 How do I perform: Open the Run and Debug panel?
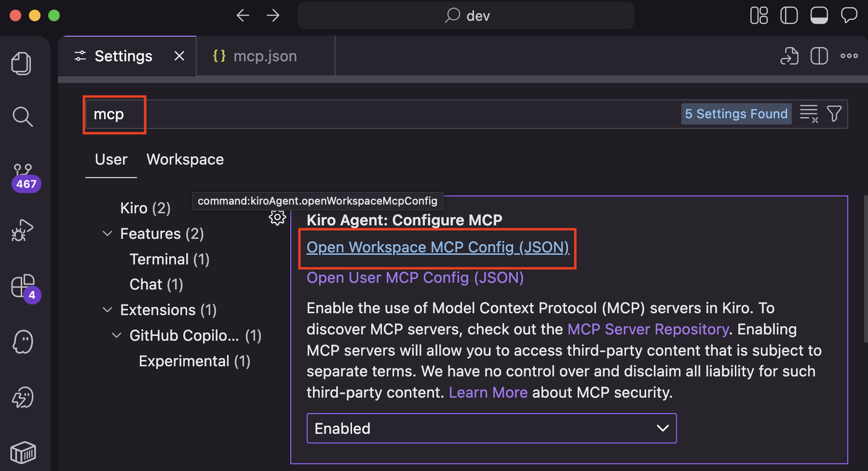click(x=22, y=230)
